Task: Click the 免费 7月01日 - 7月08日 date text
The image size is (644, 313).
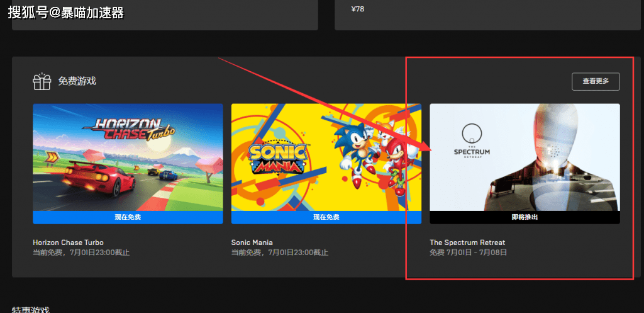Action: pyautogui.click(x=468, y=253)
